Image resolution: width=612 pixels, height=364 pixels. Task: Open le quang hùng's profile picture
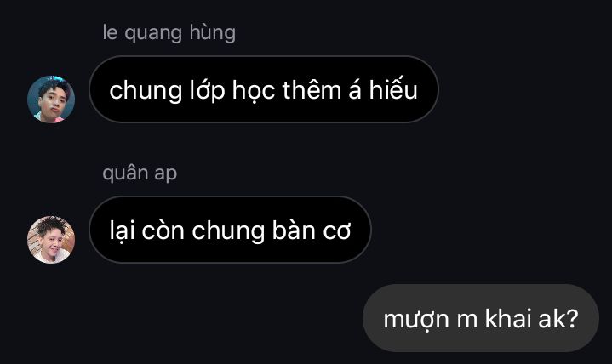(51, 100)
